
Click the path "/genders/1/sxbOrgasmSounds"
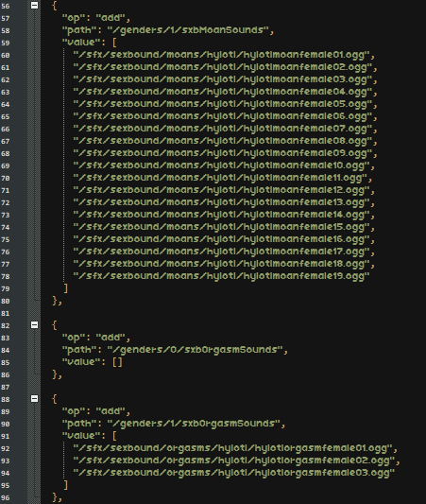click(194, 424)
